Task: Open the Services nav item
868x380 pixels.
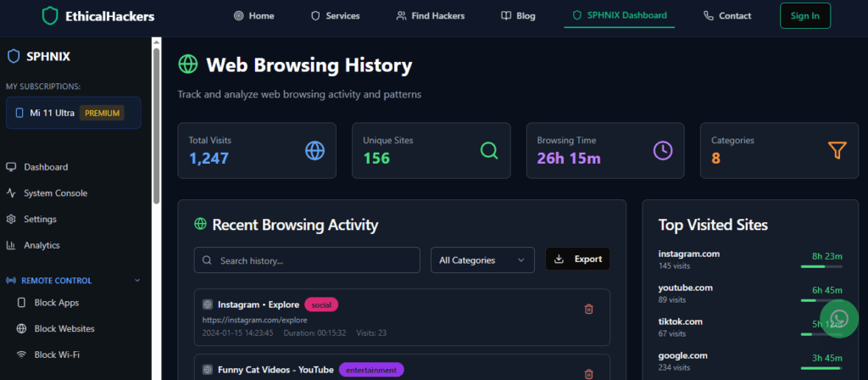Action: pyautogui.click(x=336, y=15)
